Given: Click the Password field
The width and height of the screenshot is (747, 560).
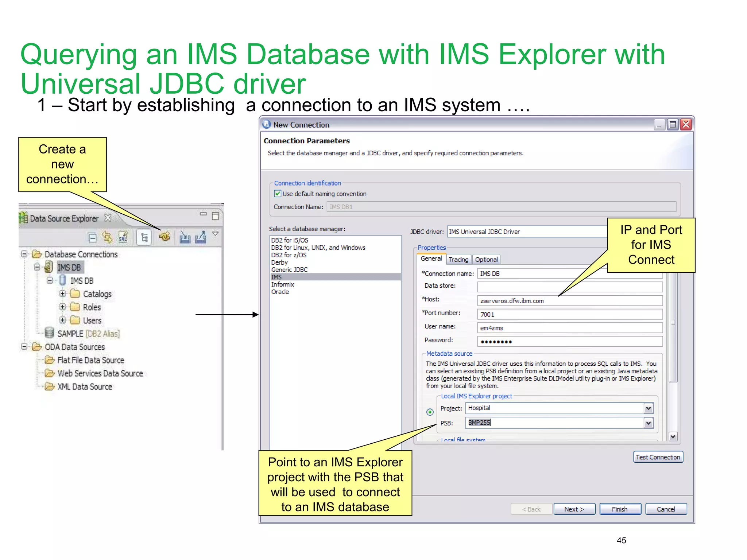Looking at the screenshot, I should [x=570, y=341].
